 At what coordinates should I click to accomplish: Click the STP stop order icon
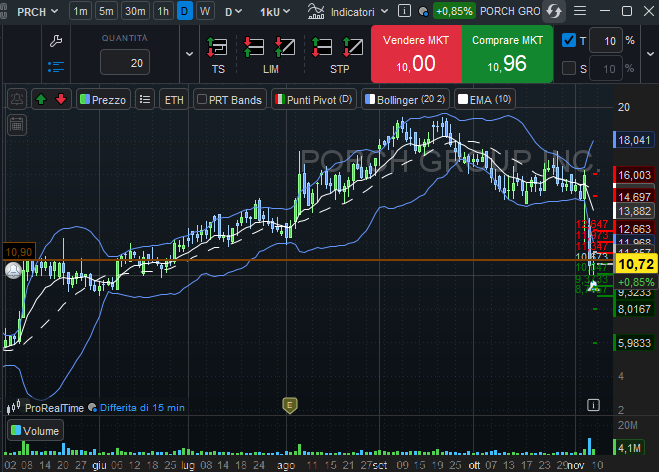click(x=338, y=47)
